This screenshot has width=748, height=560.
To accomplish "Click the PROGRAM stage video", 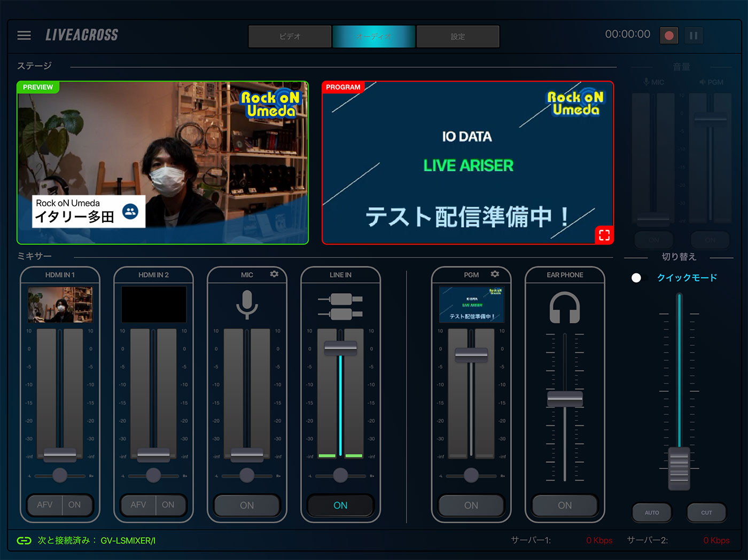I will [467, 163].
